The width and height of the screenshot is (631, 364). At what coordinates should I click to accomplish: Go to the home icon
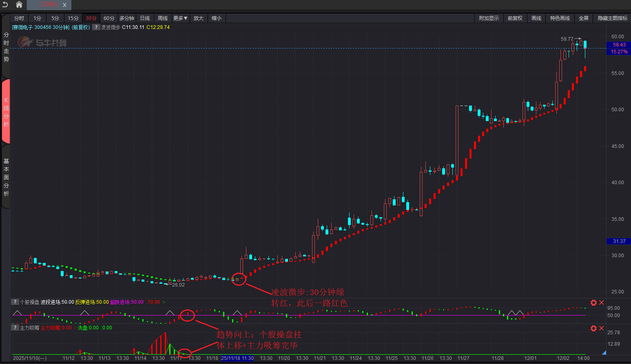pos(19,4)
